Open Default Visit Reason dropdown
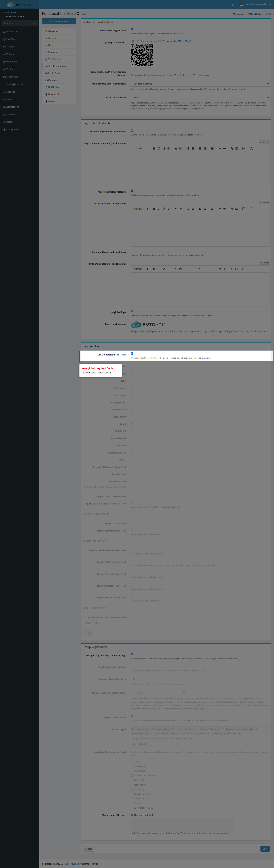Screen dimensions: 274x868 point(200,98)
